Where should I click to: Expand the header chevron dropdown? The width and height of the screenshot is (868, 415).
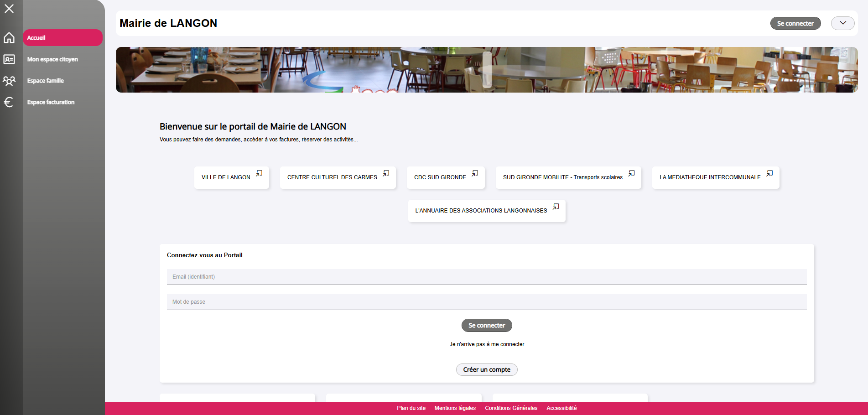(843, 23)
